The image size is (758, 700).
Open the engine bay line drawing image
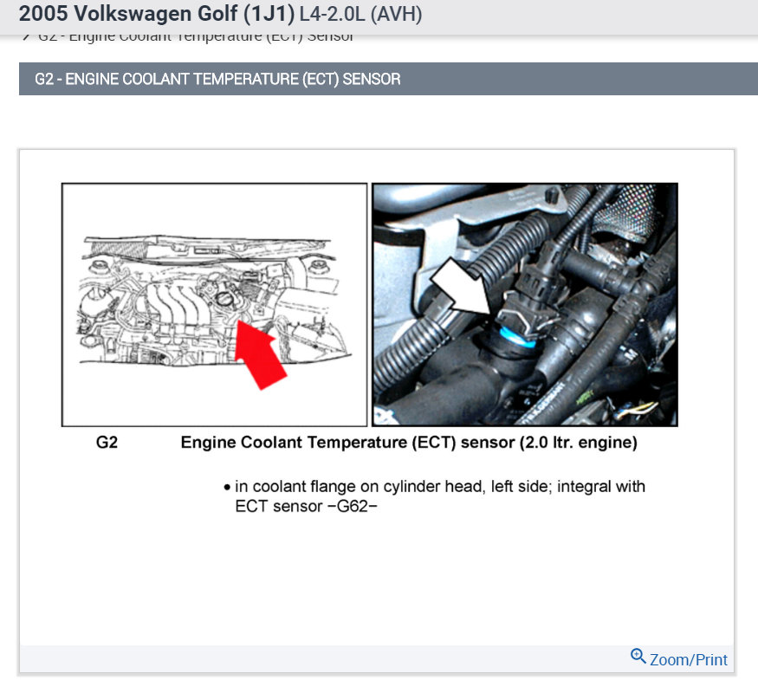coord(214,305)
